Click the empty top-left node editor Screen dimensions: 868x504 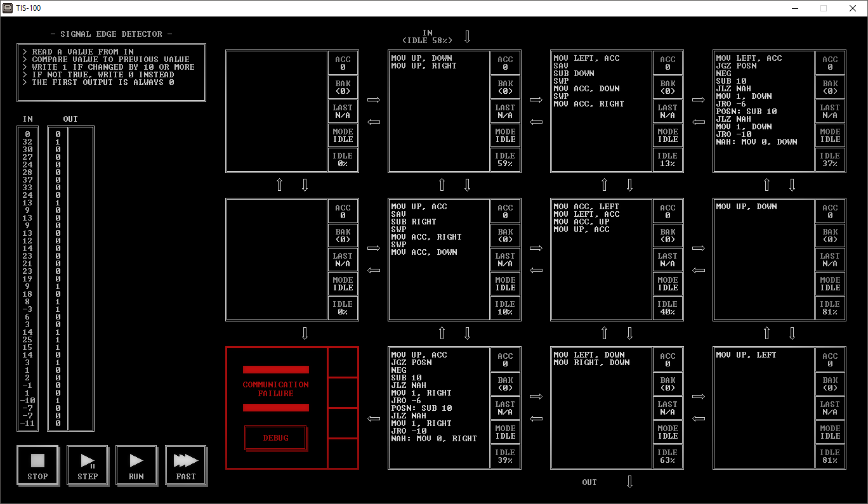tap(277, 112)
